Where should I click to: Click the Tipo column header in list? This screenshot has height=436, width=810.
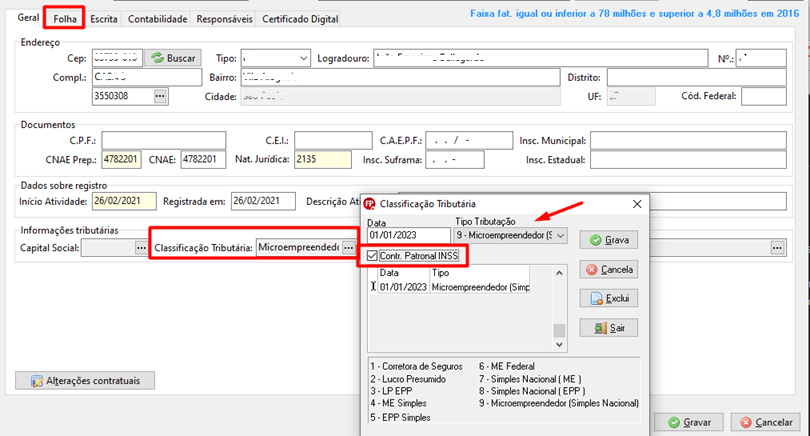coord(480,273)
